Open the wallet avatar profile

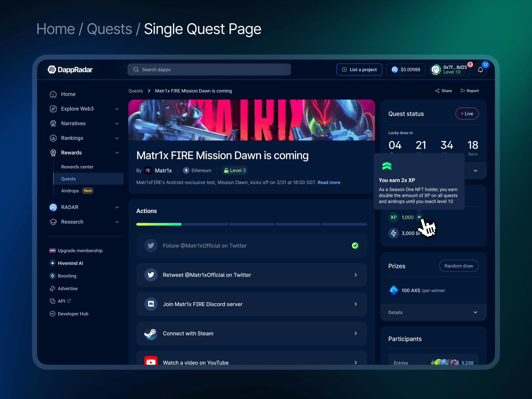coord(436,69)
